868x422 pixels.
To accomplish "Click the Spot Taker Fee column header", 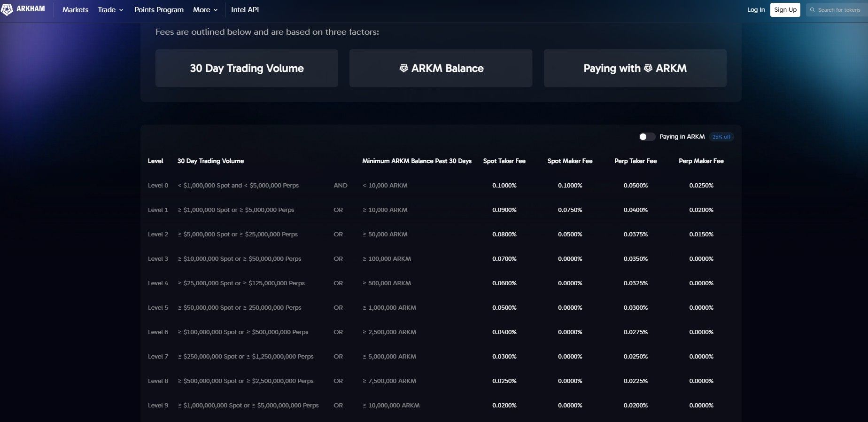I will [x=504, y=161].
